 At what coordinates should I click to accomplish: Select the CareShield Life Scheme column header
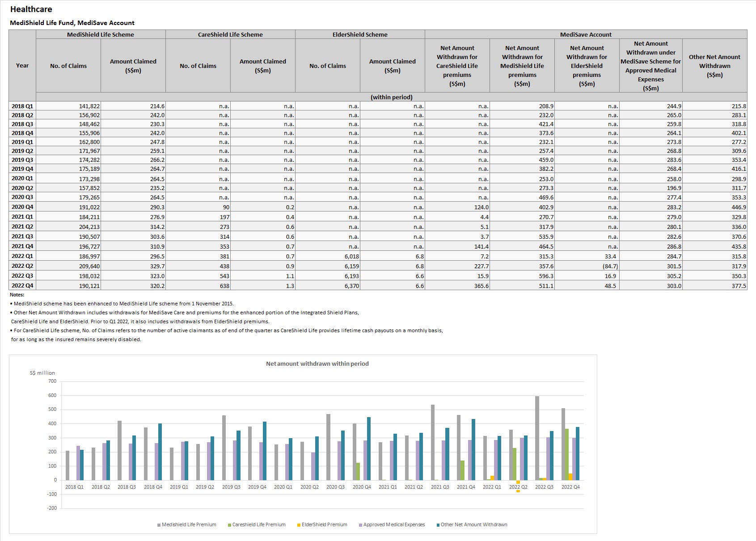(x=230, y=34)
